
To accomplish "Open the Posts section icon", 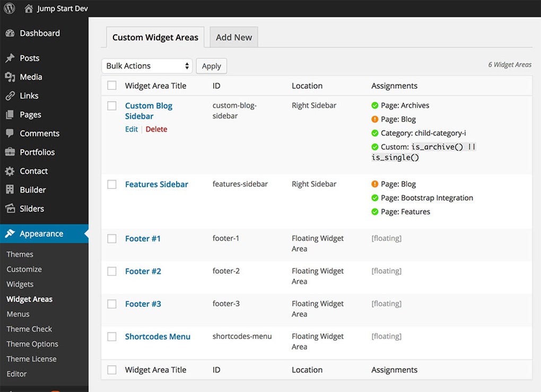I will pyautogui.click(x=11, y=58).
